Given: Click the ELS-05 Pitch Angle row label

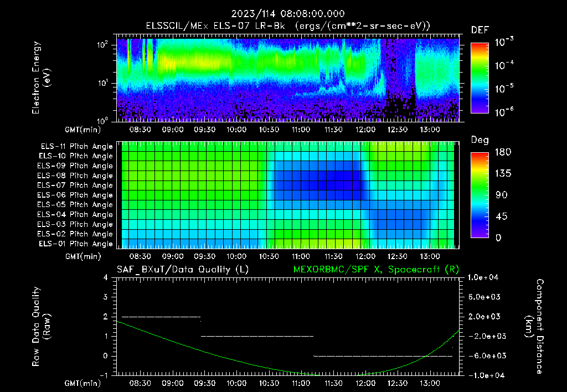Looking at the screenshot, I should tap(75, 205).
